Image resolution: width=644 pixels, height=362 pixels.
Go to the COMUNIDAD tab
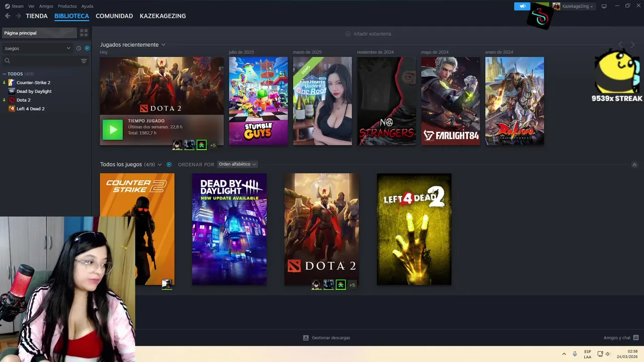114,16
